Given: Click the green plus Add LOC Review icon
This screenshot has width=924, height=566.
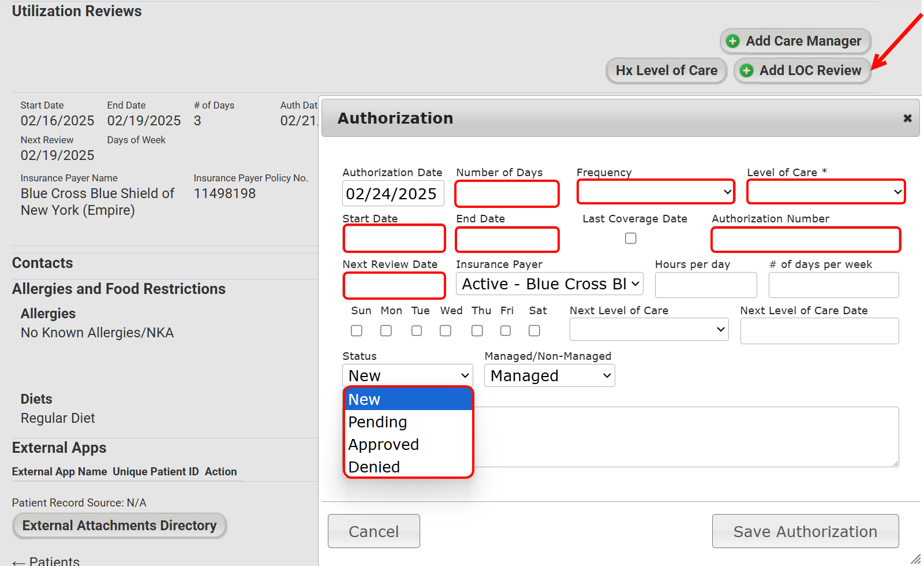Looking at the screenshot, I should point(746,70).
